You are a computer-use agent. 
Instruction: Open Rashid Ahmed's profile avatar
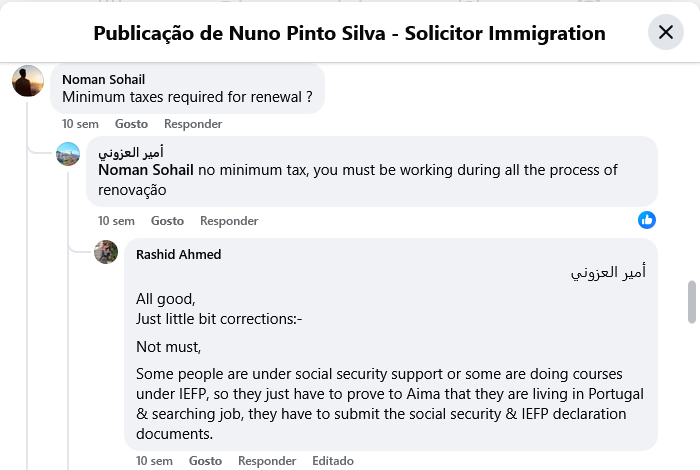coord(106,252)
